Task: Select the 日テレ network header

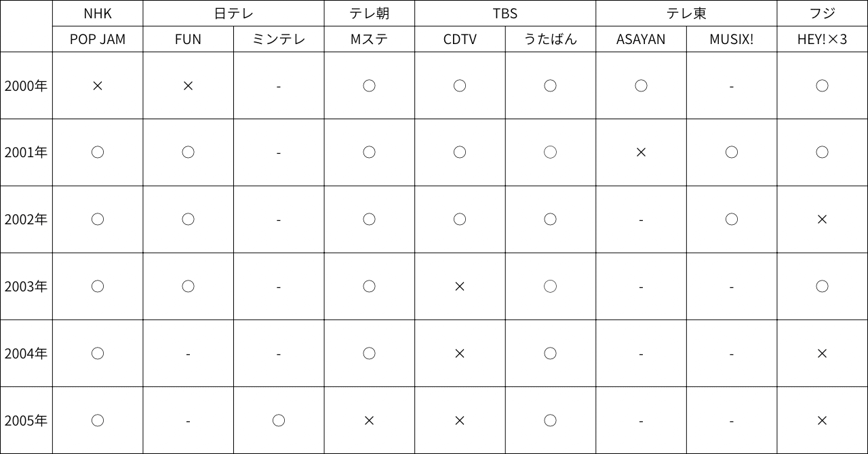Action: (x=233, y=14)
